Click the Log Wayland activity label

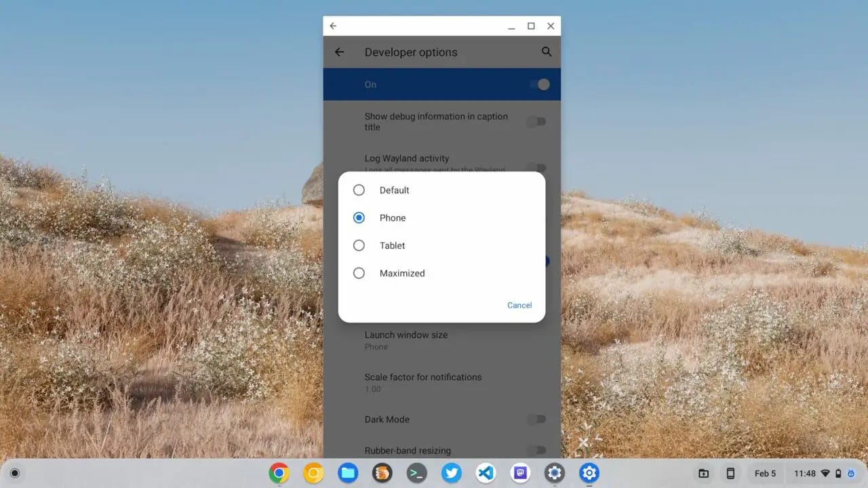click(x=407, y=159)
